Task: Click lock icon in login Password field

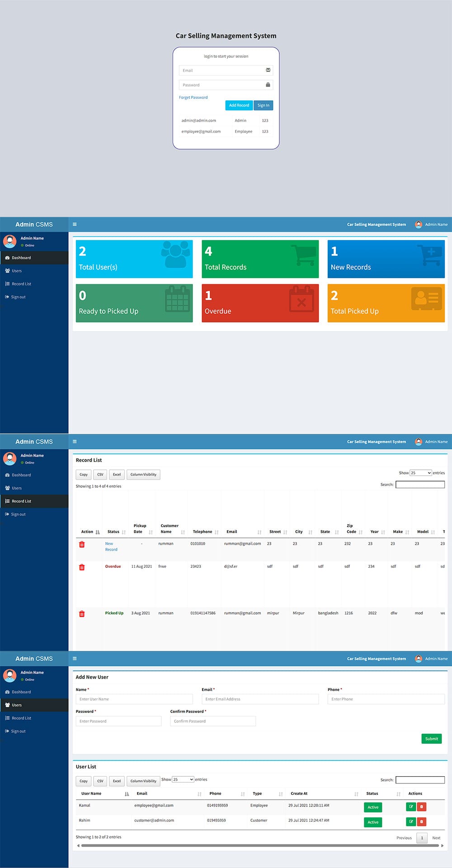Action: (x=268, y=85)
